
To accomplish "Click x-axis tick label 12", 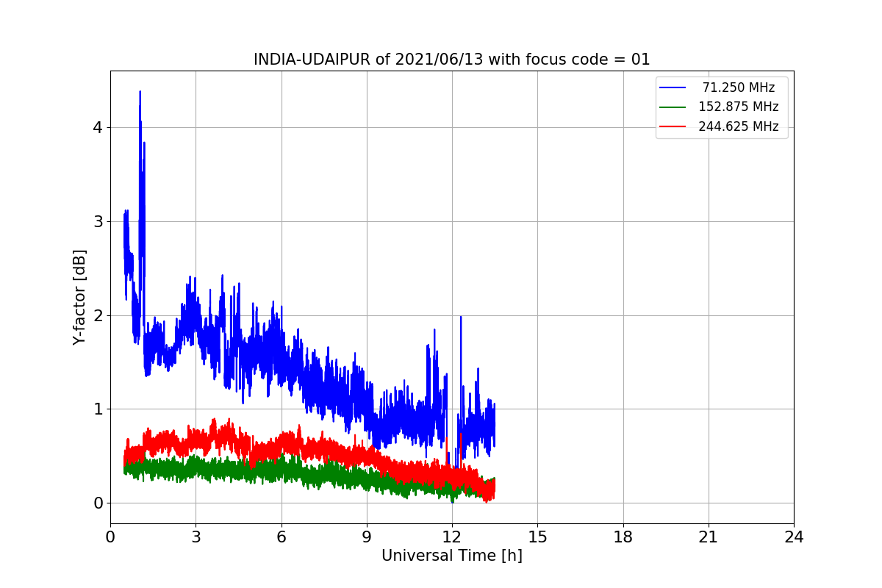I will coord(452,537).
